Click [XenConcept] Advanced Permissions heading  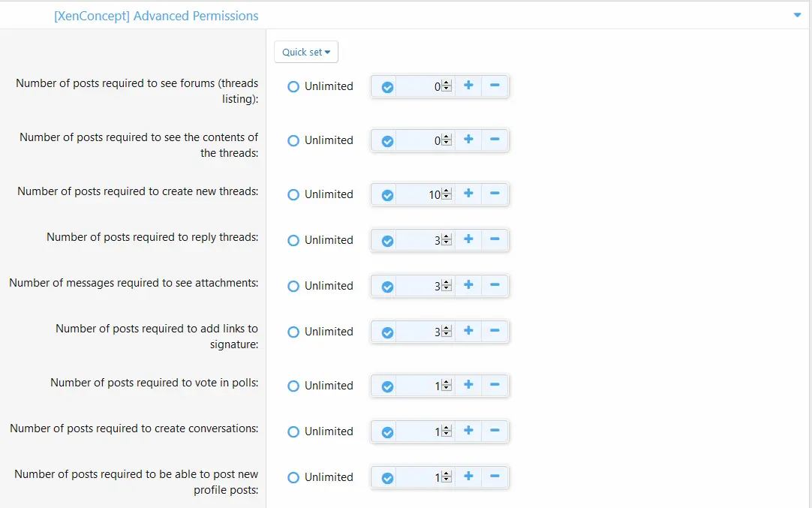[156, 16]
